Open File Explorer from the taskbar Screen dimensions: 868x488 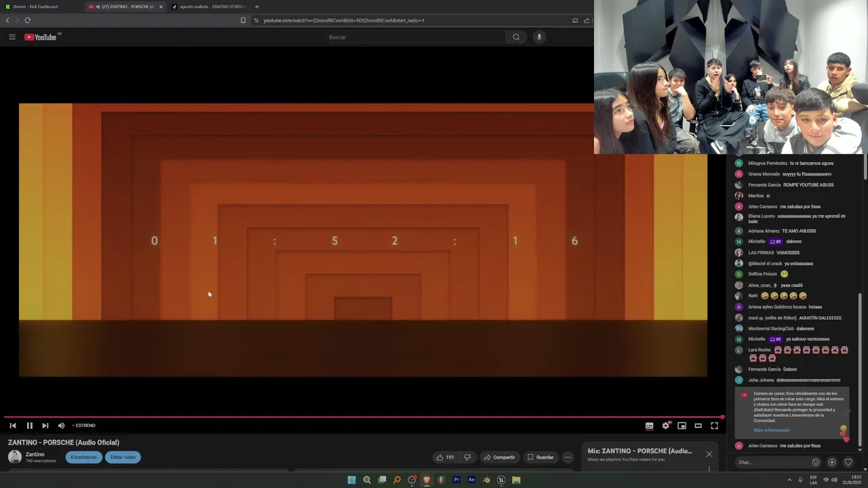[x=516, y=480]
